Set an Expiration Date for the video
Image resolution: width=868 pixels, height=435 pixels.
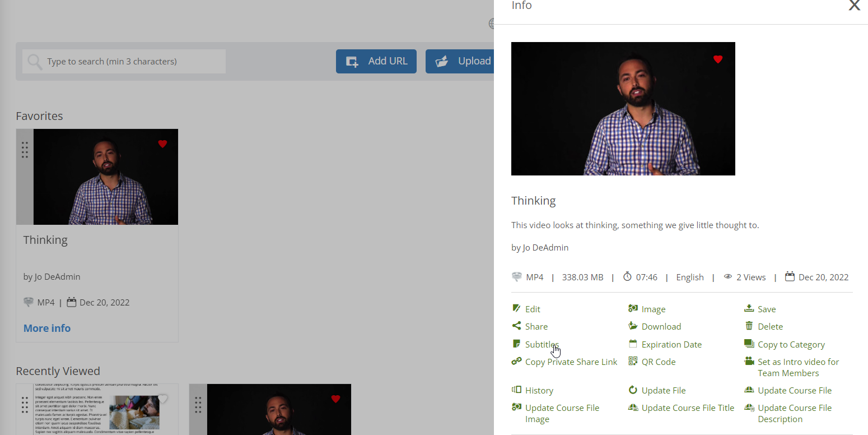(671, 344)
